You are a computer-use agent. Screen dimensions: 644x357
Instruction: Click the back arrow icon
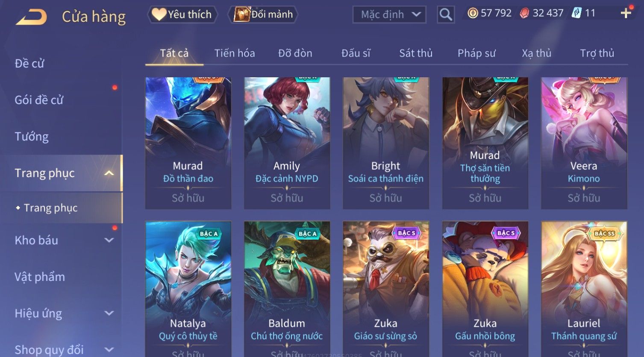[32, 17]
